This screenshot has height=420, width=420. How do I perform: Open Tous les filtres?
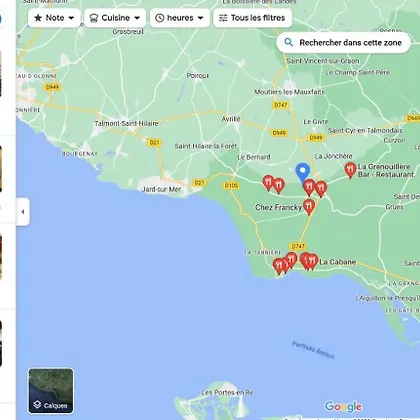pyautogui.click(x=252, y=18)
